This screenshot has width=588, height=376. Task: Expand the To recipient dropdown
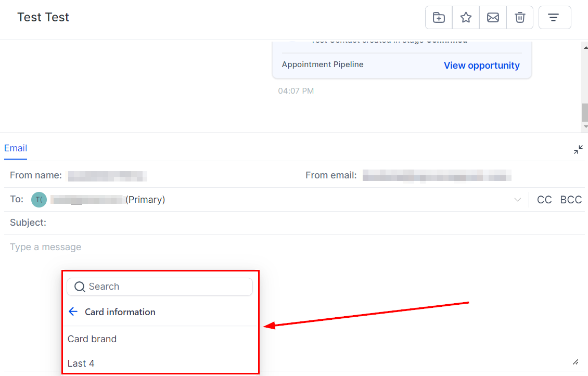(x=518, y=200)
